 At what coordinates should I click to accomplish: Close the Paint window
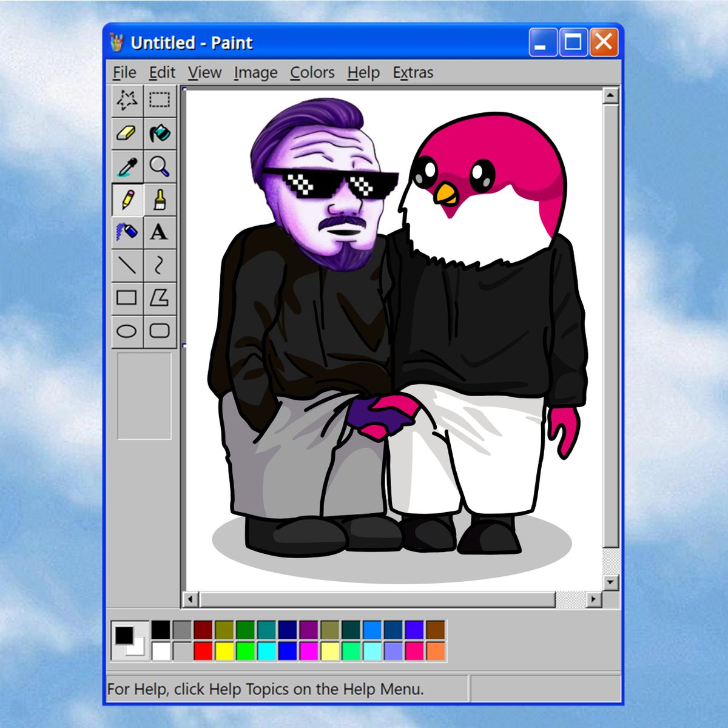coord(604,42)
